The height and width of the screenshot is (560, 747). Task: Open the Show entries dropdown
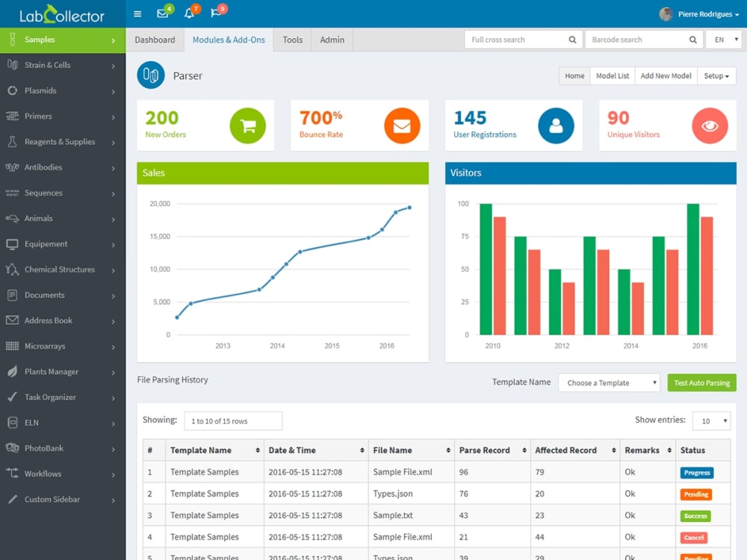click(x=711, y=421)
